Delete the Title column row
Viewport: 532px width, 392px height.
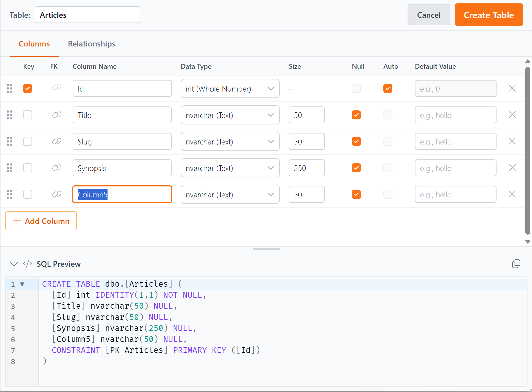point(512,115)
